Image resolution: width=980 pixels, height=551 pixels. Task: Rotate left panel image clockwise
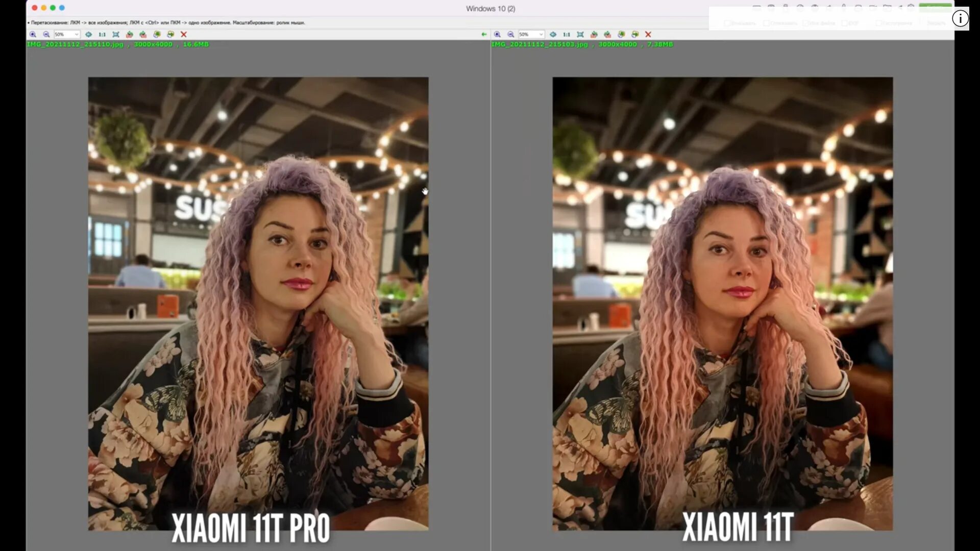point(143,34)
